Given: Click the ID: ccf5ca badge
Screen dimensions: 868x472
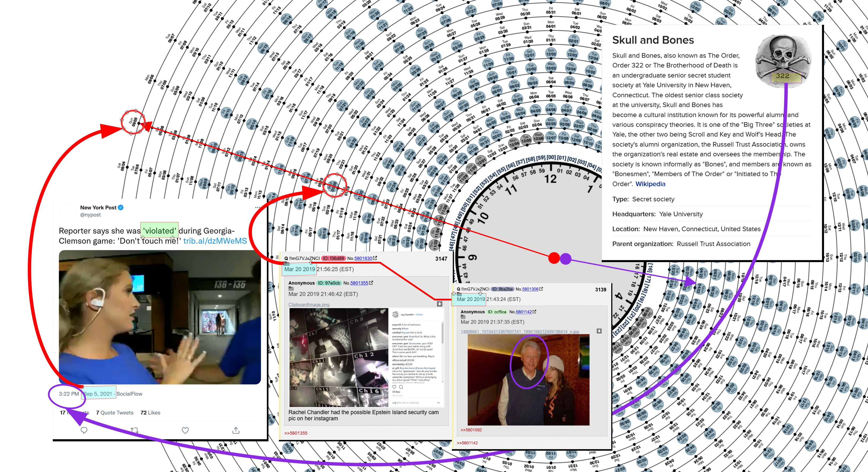Looking at the screenshot, I should [497, 312].
